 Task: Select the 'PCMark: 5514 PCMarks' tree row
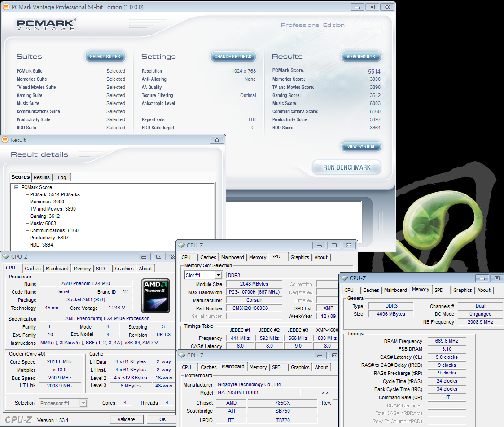point(55,194)
